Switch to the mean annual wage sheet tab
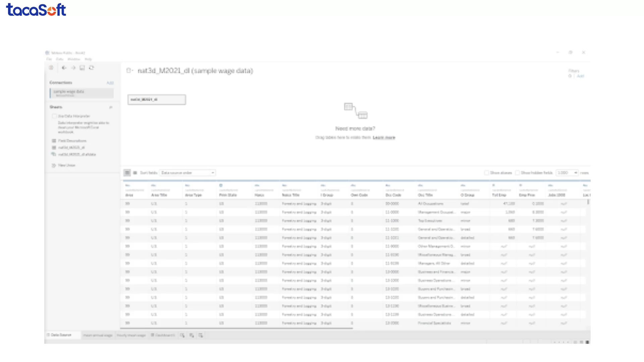This screenshot has height=362, width=644. [x=98, y=335]
